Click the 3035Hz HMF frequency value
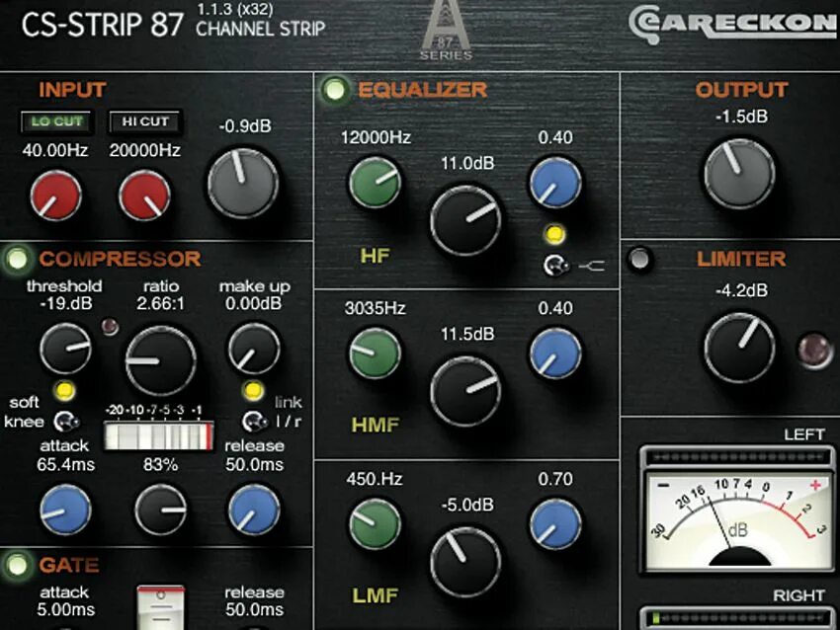 [x=375, y=308]
